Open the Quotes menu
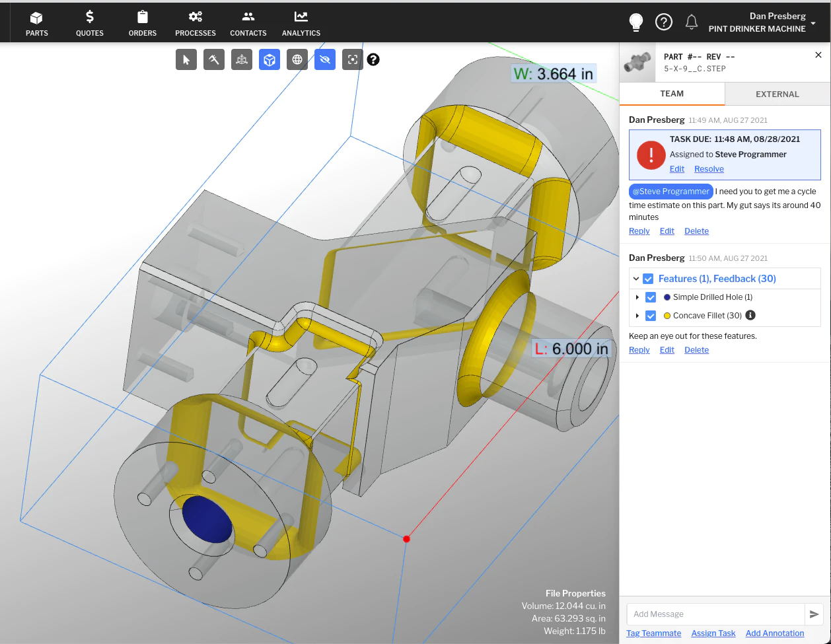This screenshot has width=831, height=644. pos(90,23)
